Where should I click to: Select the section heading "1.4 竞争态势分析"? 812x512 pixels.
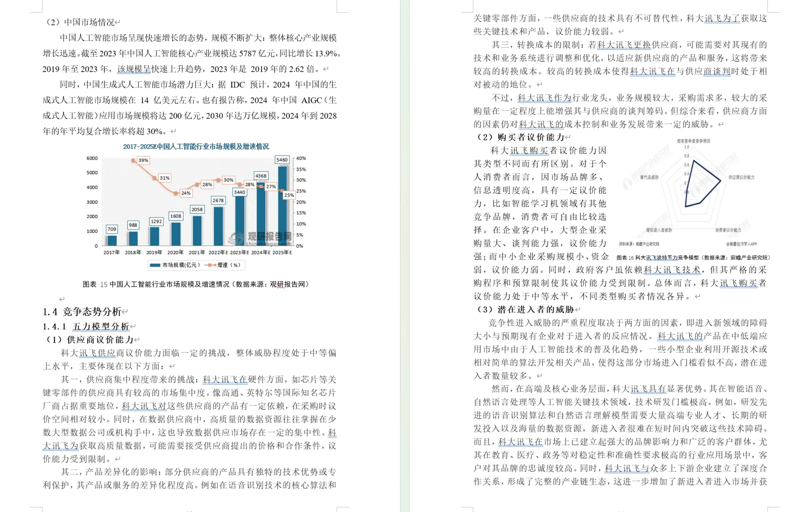click(x=82, y=312)
